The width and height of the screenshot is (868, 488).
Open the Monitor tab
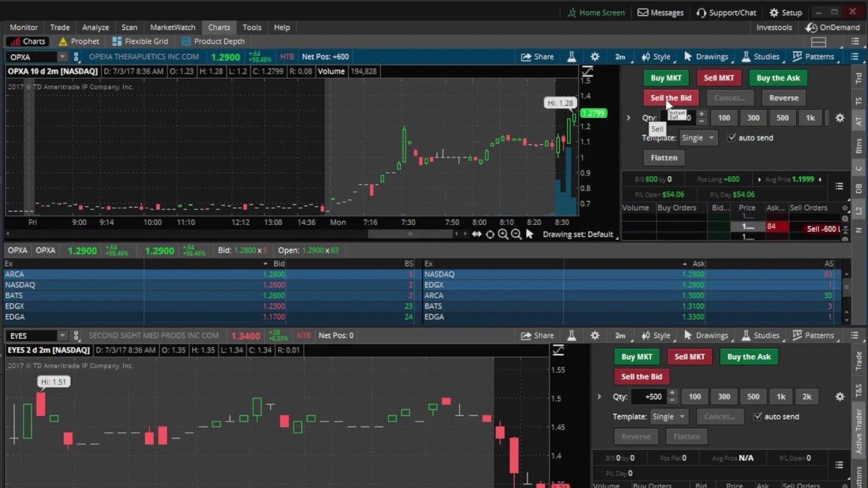(24, 27)
